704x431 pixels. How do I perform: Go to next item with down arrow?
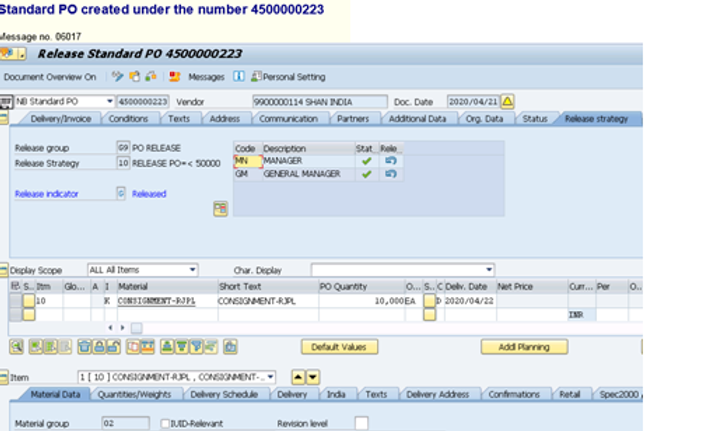coord(313,377)
